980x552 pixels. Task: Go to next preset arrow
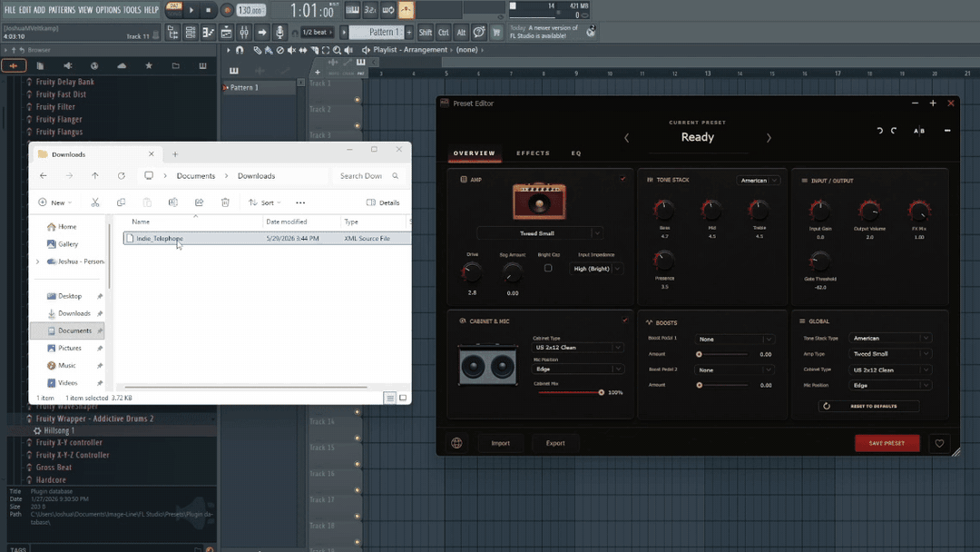click(769, 138)
